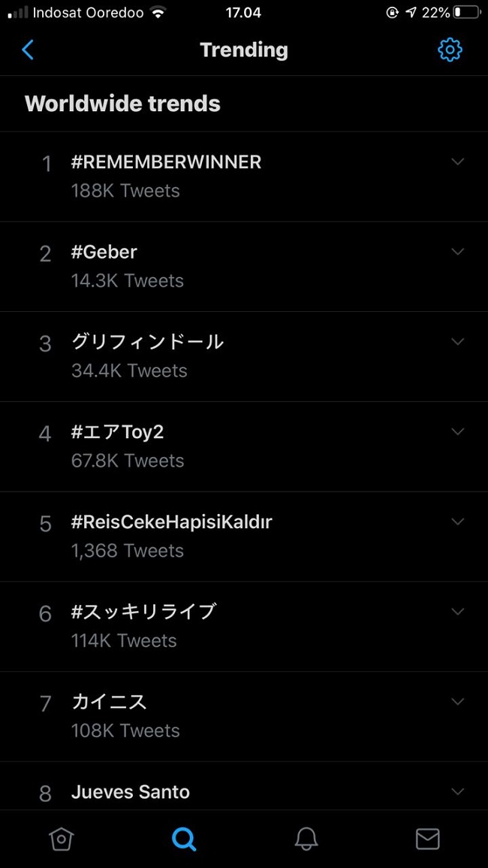Image resolution: width=488 pixels, height=868 pixels.
Task: Tap the 17.04 clock in status bar
Action: point(243,12)
